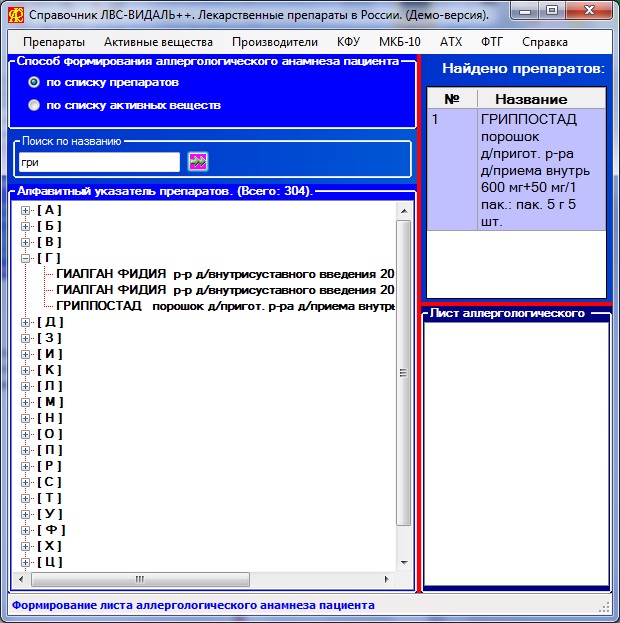Click horizontal scrollbar right arrow in tree
This screenshot has height=623, width=620.
386,579
